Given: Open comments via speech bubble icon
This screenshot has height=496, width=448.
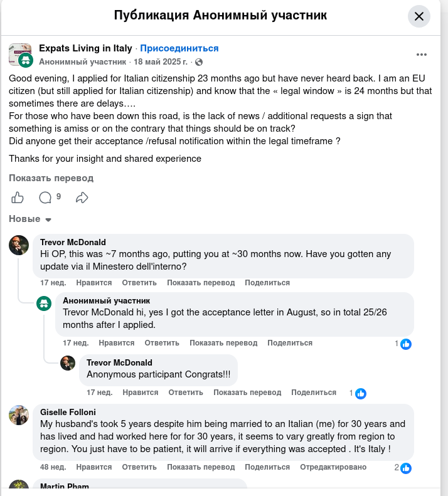Looking at the screenshot, I should (x=45, y=198).
